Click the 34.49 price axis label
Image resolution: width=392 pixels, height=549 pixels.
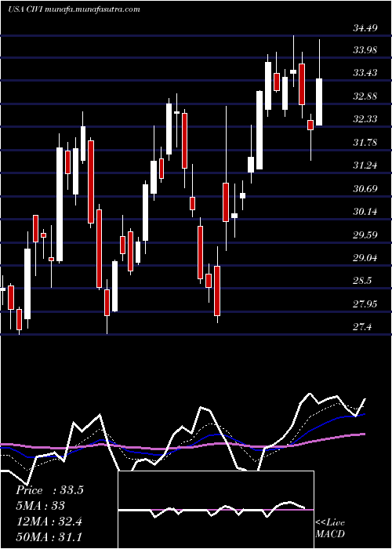pos(365,28)
